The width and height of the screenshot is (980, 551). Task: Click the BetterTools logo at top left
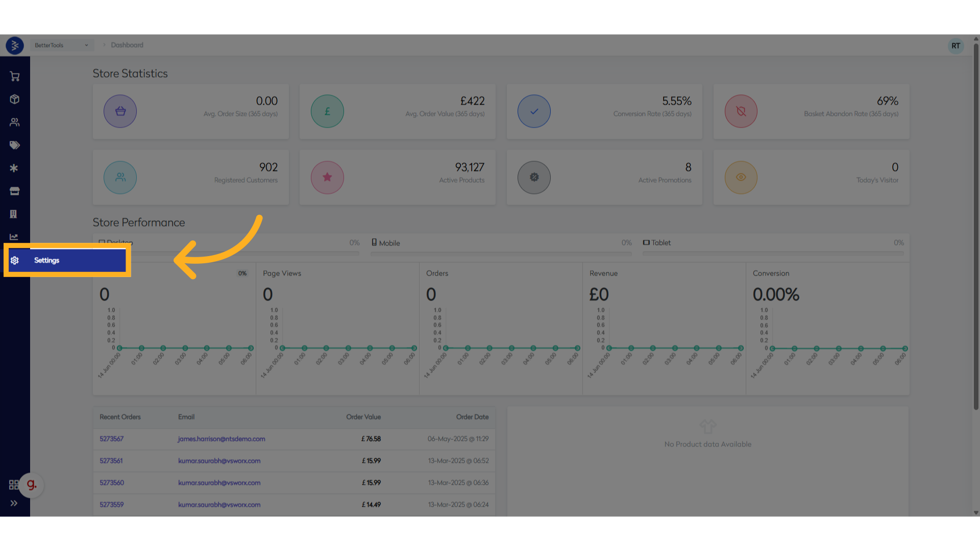(x=14, y=45)
